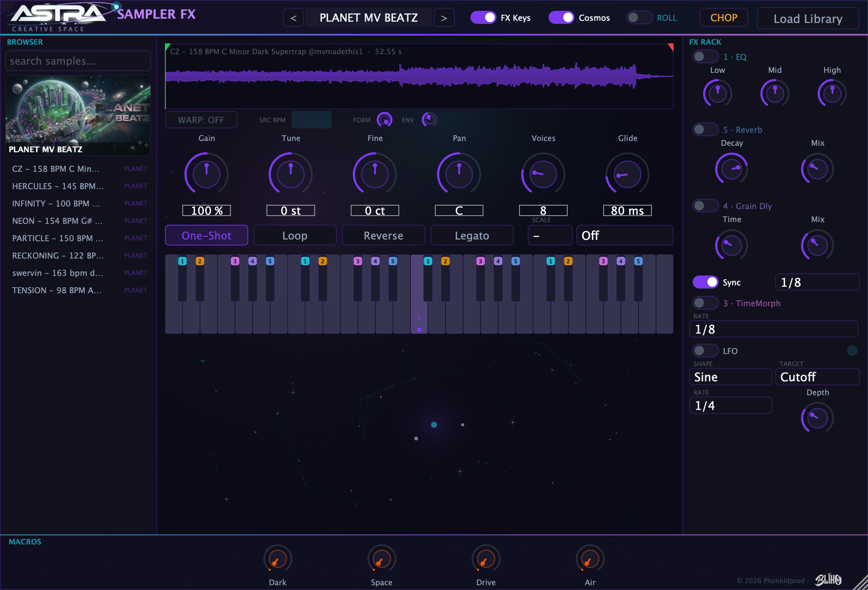The height and width of the screenshot is (590, 868).
Task: Click the Pan knob
Action: pos(459,174)
